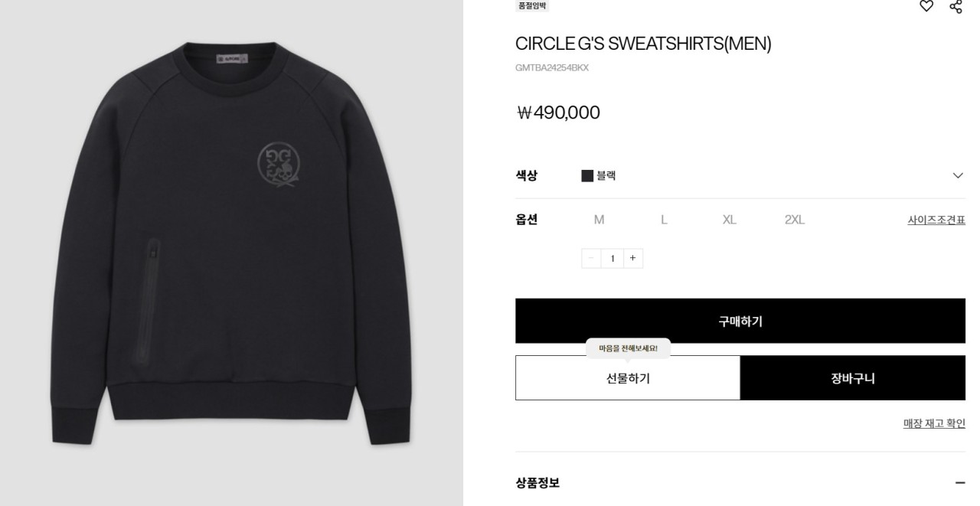Choose size L option
980x506 pixels.
coord(664,220)
